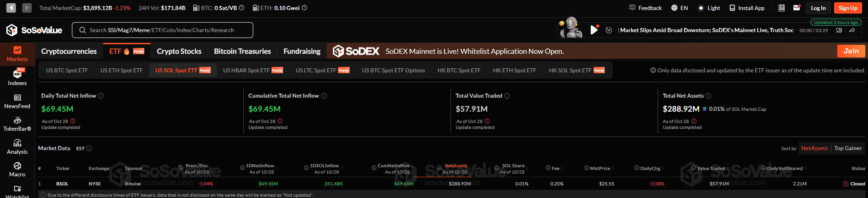Open the audio transcript icon
The width and height of the screenshot is (868, 198).
[839, 30]
